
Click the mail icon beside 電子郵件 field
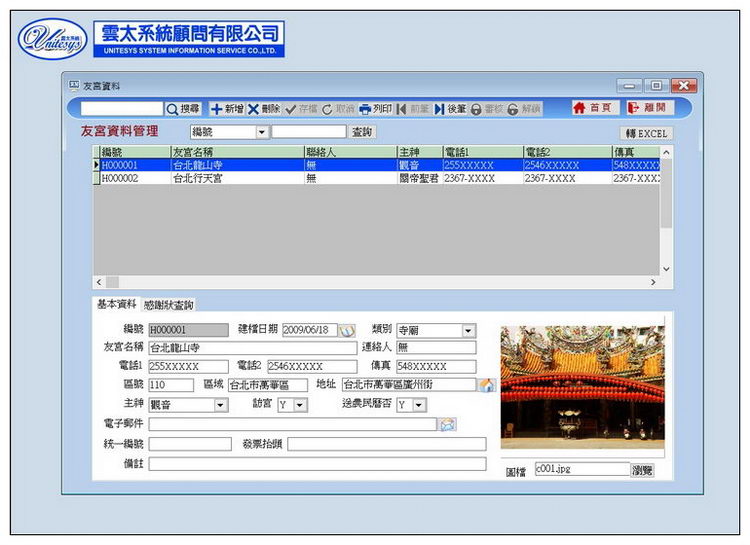447,424
